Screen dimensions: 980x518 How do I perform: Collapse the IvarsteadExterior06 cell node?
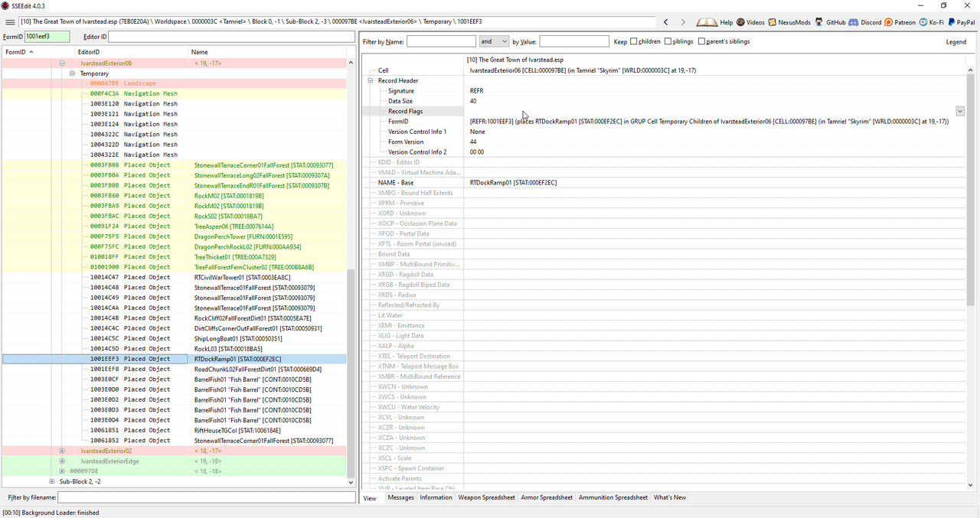62,64
